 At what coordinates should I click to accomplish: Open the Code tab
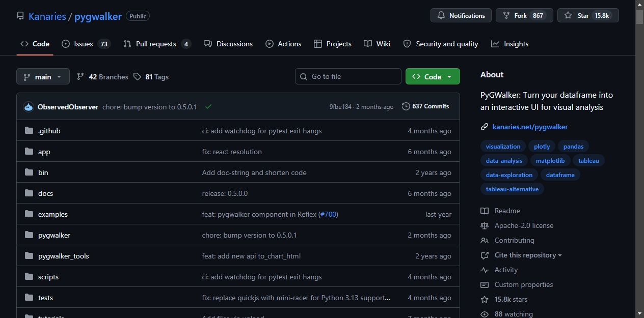pos(35,44)
